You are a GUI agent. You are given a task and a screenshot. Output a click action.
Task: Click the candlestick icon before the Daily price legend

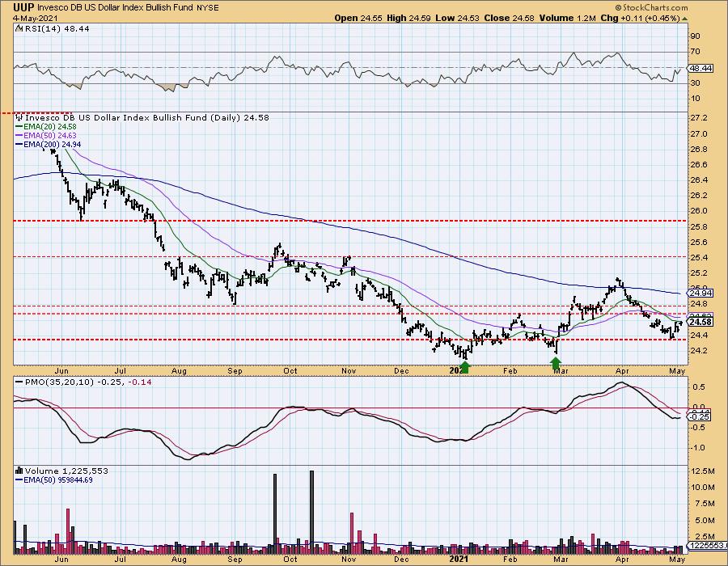19,118
